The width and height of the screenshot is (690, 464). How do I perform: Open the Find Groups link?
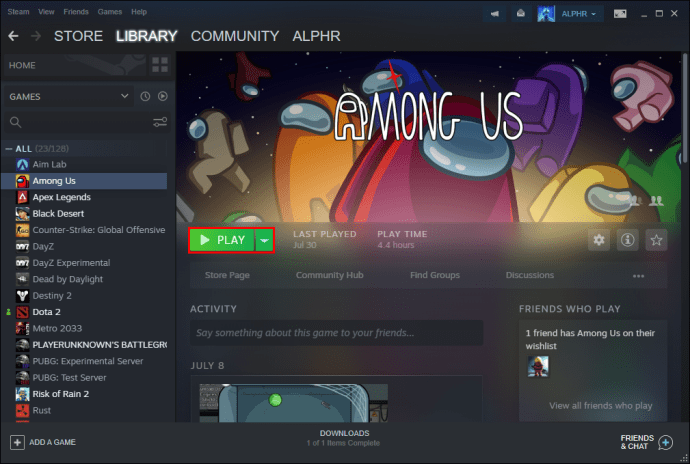pos(435,275)
